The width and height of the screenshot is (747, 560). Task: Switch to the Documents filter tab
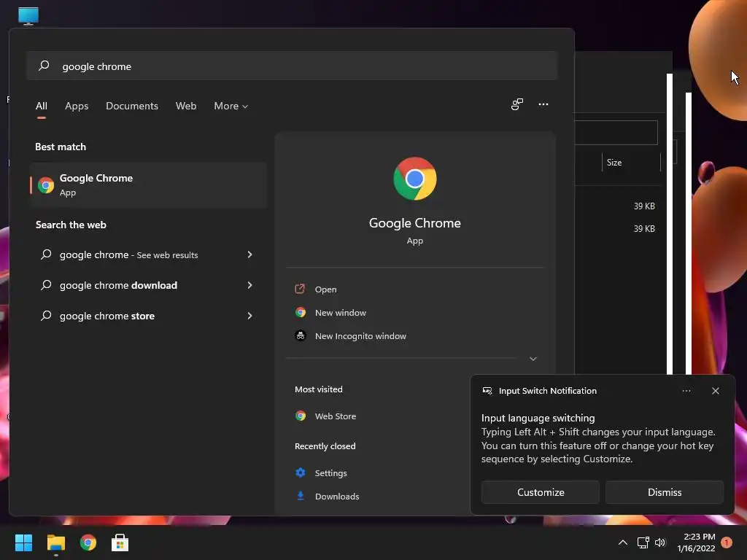(132, 106)
